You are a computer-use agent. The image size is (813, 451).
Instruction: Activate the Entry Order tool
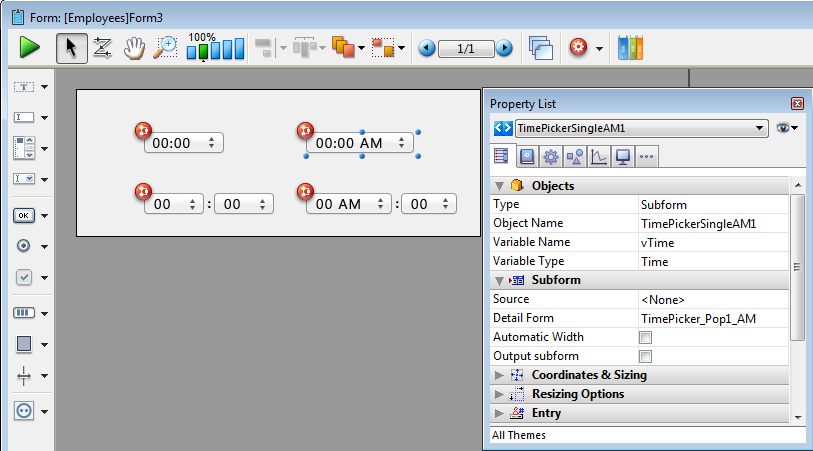coord(102,47)
